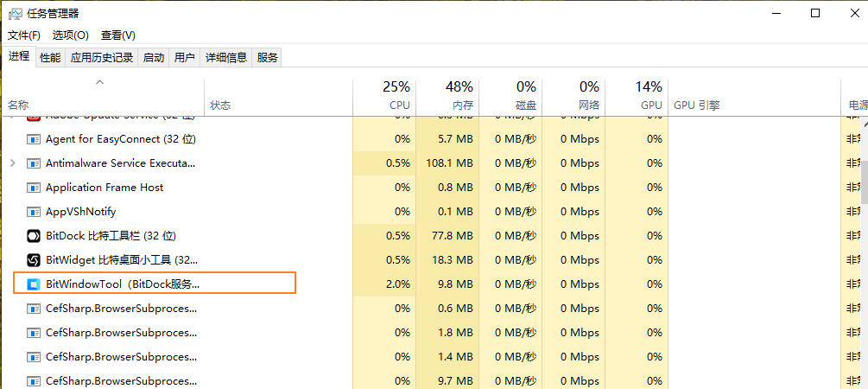Screen dimensions: 868x389
Task: Switch to the 详细信息 tab
Action: (226, 57)
